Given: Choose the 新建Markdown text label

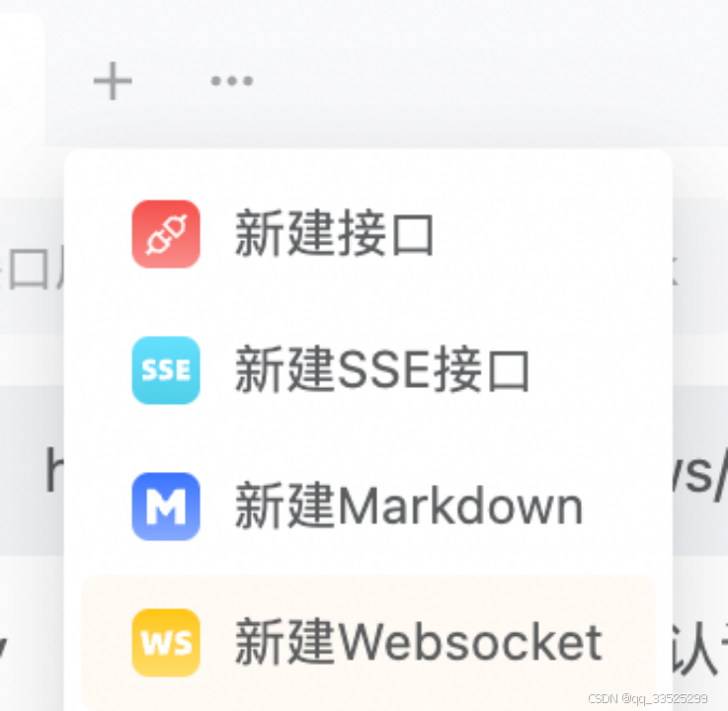Looking at the screenshot, I should (409, 506).
